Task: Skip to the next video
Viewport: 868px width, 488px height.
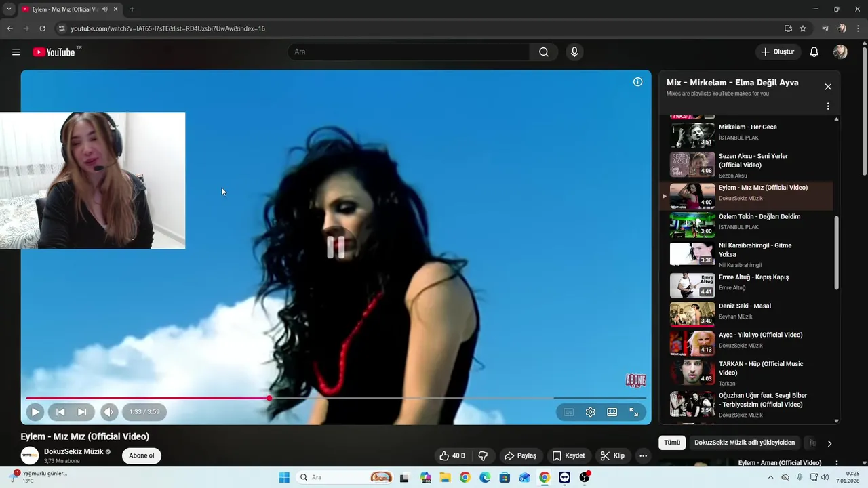Action: pos(82,411)
